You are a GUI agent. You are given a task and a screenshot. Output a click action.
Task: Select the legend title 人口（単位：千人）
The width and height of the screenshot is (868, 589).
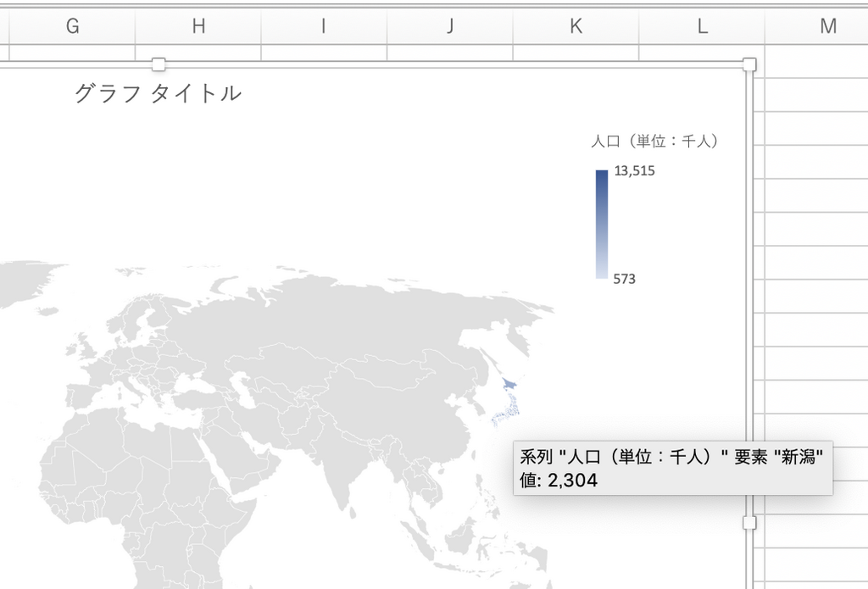pos(655,142)
